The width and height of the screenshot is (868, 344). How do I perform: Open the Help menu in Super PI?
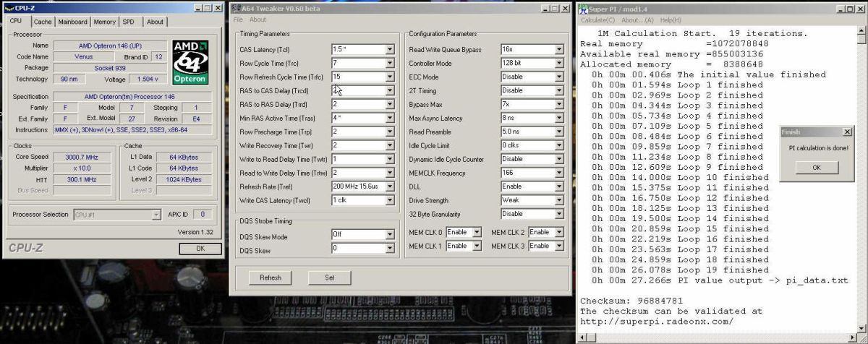[671, 20]
